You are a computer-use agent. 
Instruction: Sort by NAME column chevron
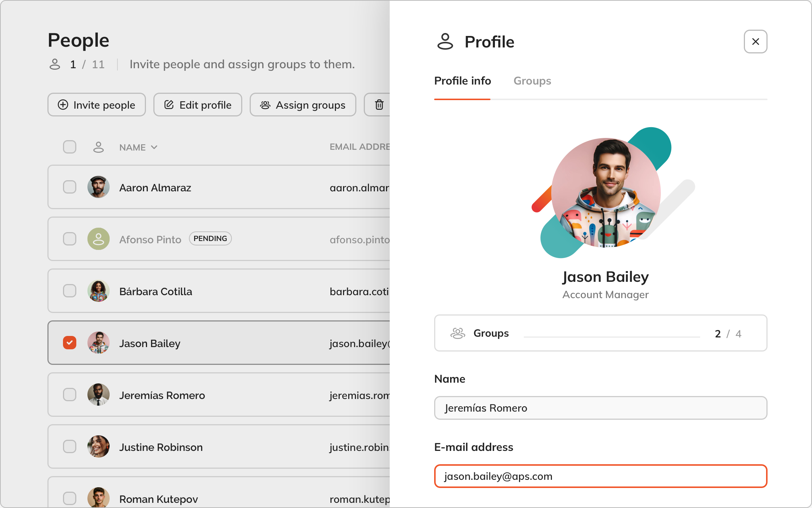[154, 148]
